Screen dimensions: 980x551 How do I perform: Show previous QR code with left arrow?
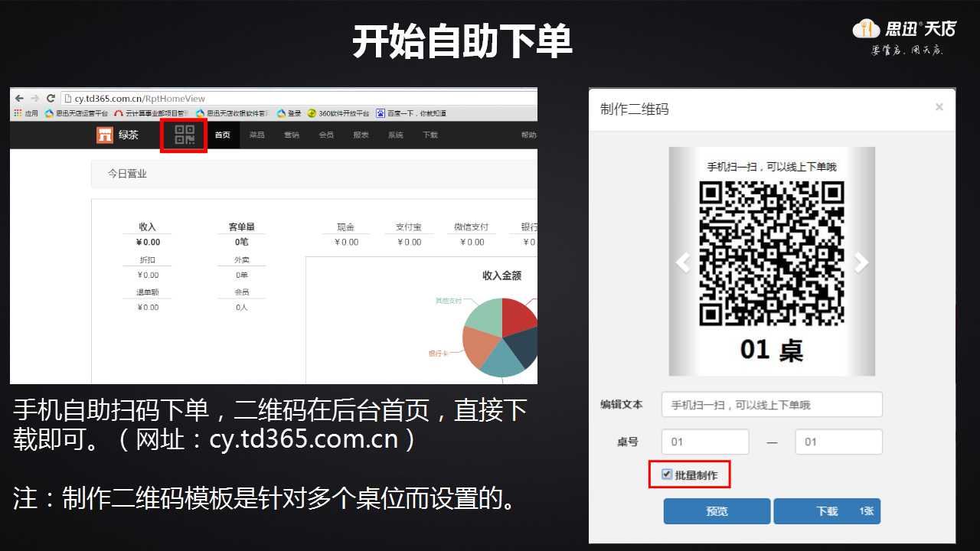pos(683,262)
